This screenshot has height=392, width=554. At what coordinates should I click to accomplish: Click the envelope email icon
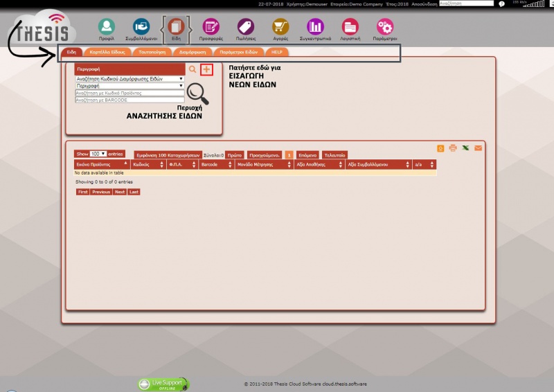[479, 148]
